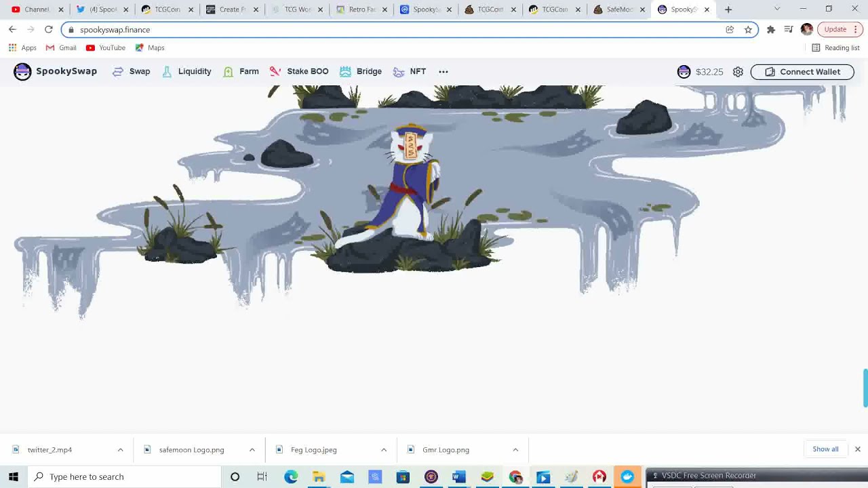Open the Chrome extensions puzzle icon
This screenshot has height=488, width=868.
[x=771, y=30]
